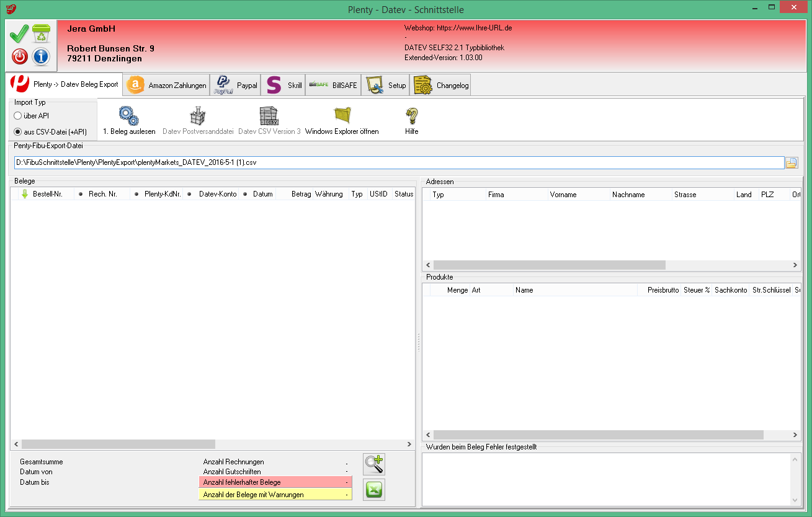Click the green recycle bin icon
The width and height of the screenshot is (812, 517).
point(41,33)
